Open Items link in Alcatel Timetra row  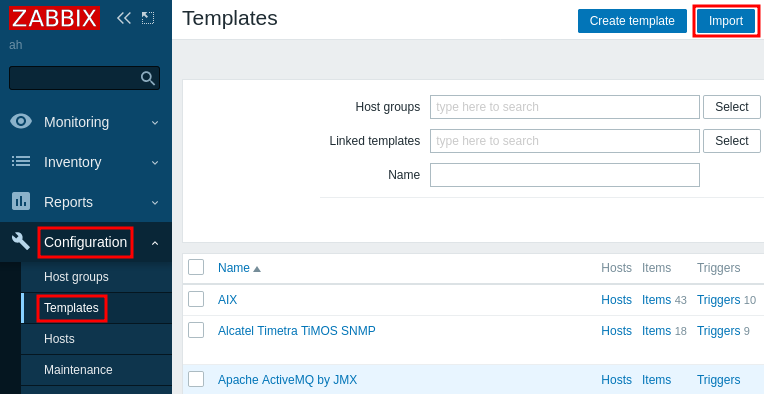[656, 331]
